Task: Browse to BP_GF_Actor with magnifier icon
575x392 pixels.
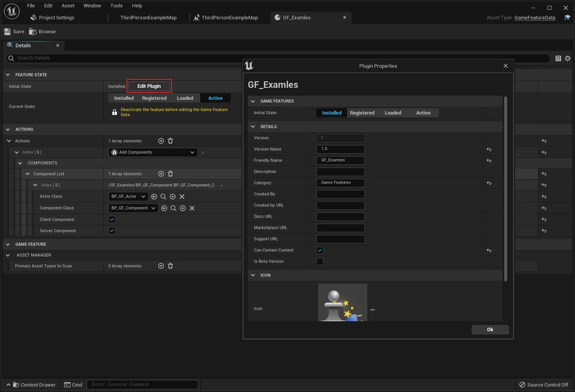Action: (x=163, y=197)
